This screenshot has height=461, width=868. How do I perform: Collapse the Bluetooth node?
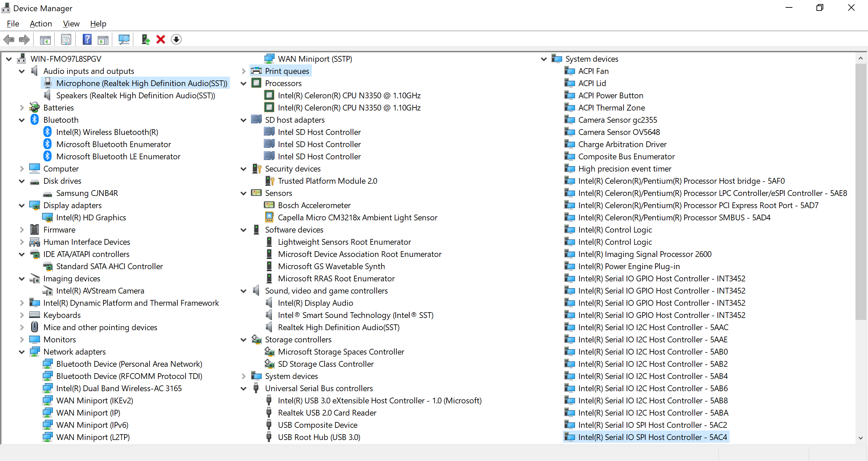click(x=22, y=120)
